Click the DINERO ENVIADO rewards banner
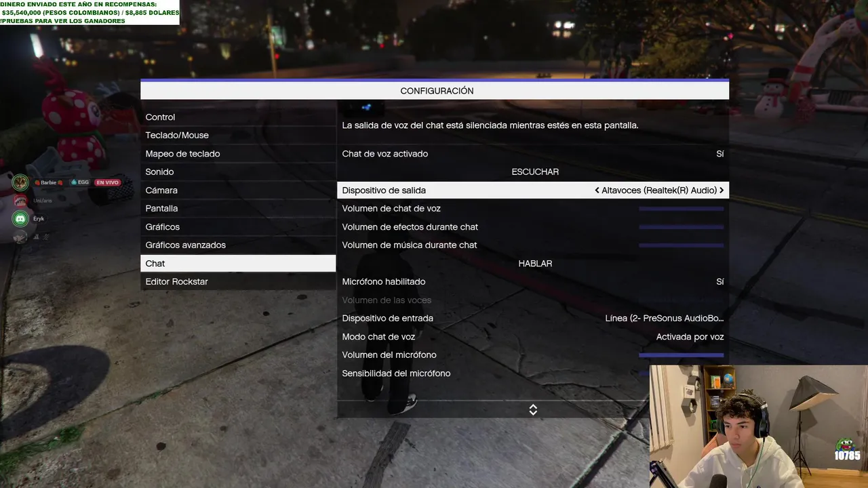Image resolution: width=868 pixels, height=488 pixels. pyautogui.click(x=90, y=12)
